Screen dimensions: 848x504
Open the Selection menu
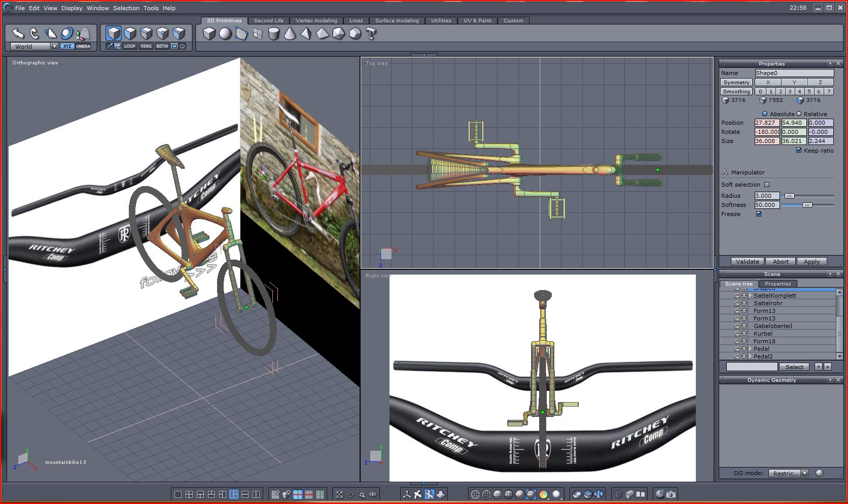126,8
